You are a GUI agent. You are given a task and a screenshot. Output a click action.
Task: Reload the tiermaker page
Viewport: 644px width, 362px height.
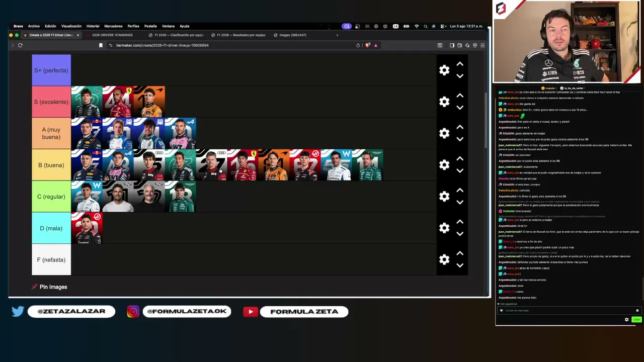pos(20,45)
